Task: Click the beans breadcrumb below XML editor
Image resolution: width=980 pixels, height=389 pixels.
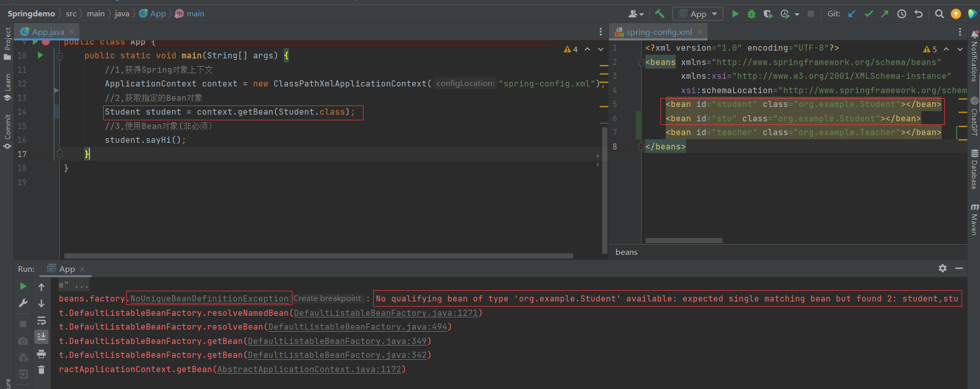Action: 626,252
